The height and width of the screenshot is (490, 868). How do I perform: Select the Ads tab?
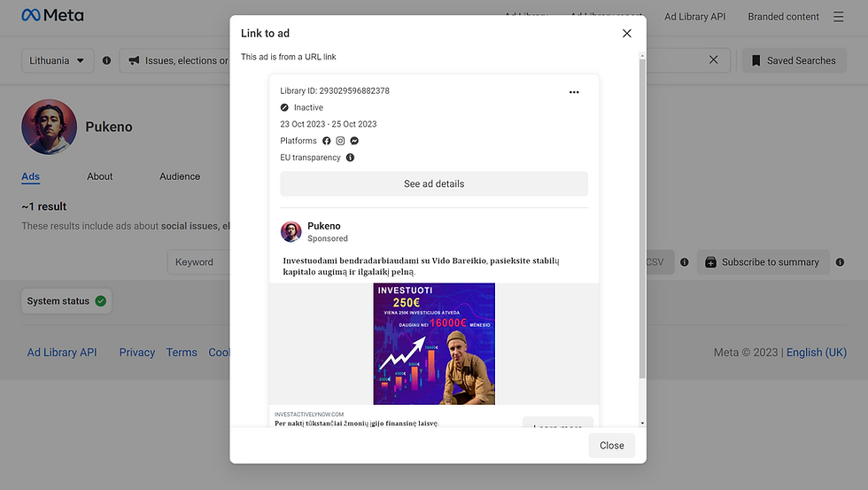pyautogui.click(x=30, y=176)
